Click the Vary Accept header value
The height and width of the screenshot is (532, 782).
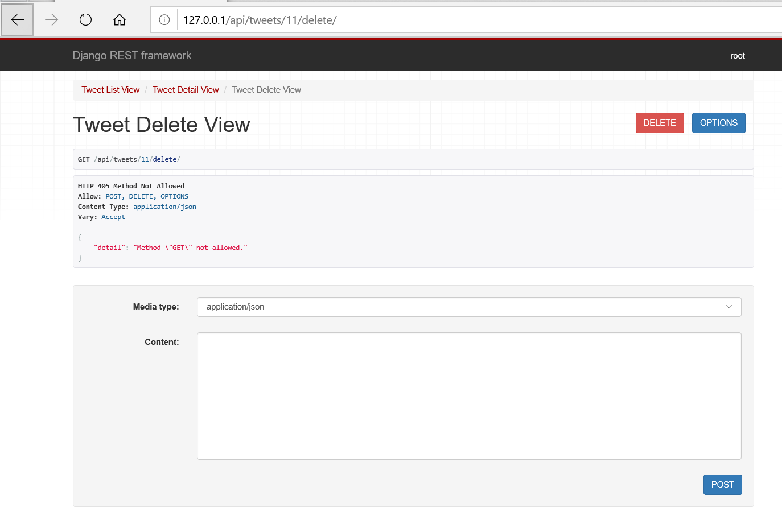click(113, 217)
